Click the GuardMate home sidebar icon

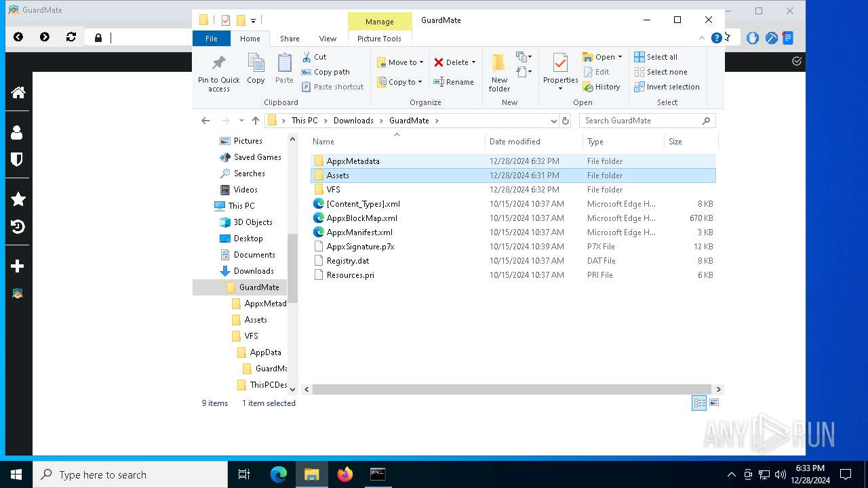click(18, 93)
